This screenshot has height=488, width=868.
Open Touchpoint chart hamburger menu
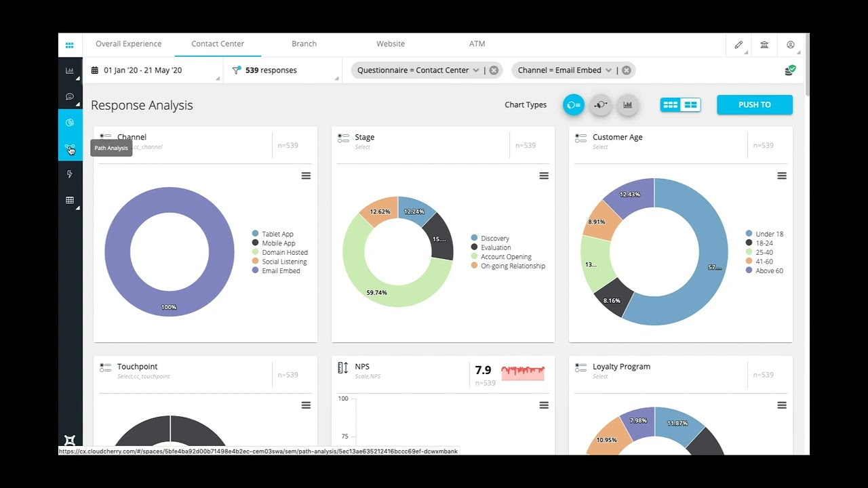coord(306,405)
